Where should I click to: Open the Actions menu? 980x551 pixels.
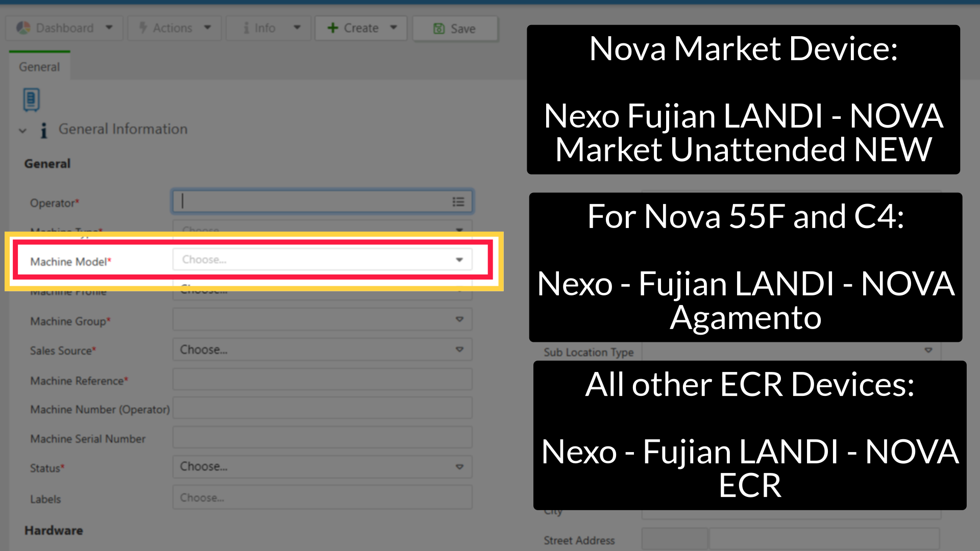175,28
